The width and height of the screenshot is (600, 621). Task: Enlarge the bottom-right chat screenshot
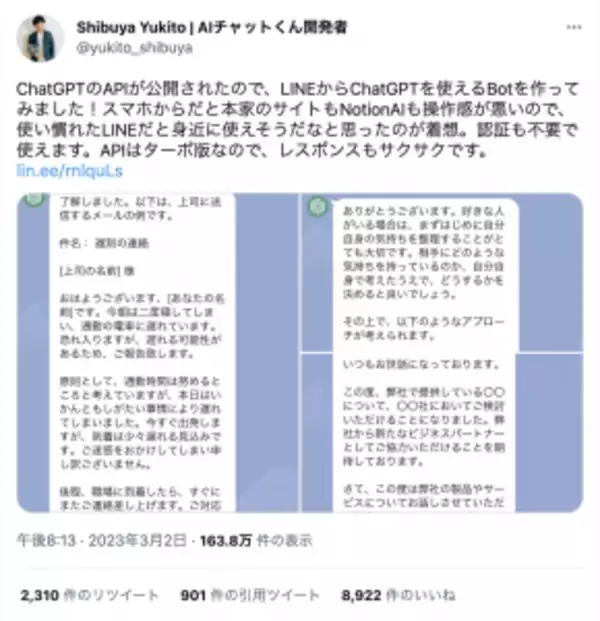coord(442,433)
